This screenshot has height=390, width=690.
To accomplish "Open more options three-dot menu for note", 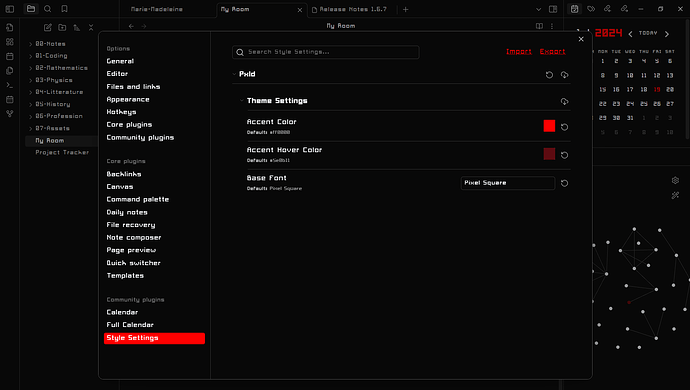I will 552,26.
